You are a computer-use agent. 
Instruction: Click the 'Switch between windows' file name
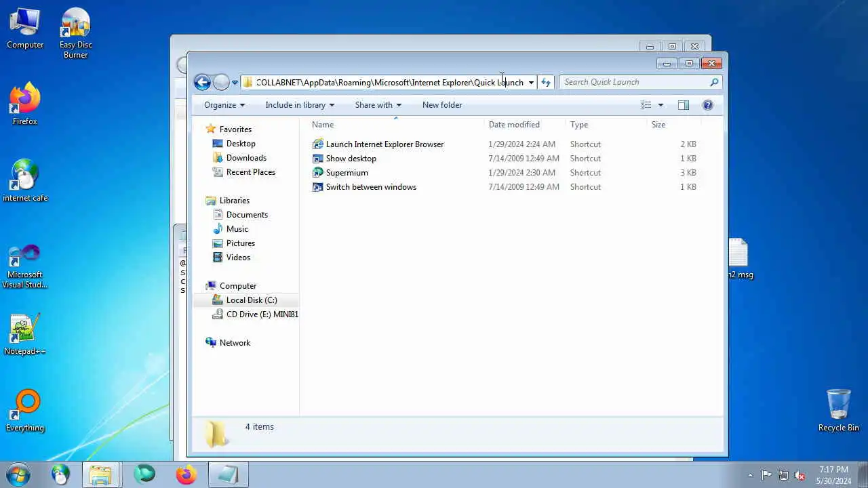[371, 187]
